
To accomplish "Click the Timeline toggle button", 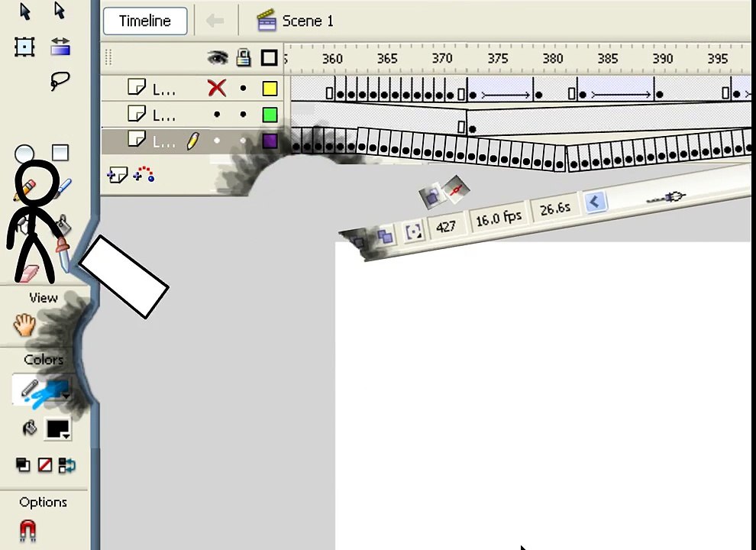I will point(145,21).
